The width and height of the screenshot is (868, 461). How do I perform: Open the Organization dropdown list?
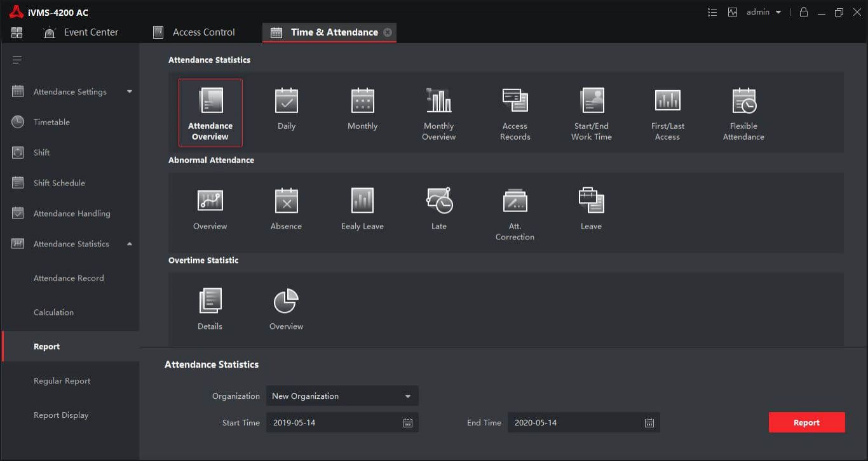click(342, 396)
